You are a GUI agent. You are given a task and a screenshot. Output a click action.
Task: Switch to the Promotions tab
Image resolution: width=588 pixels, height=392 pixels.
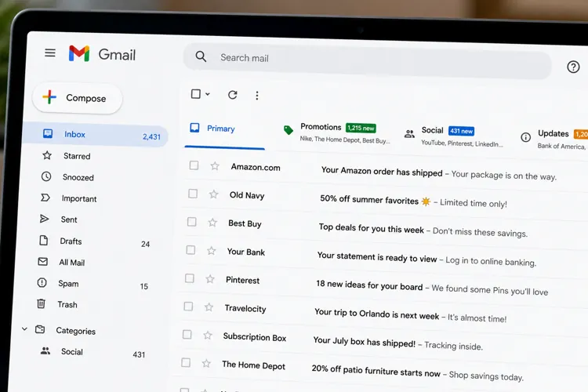[x=337, y=133]
